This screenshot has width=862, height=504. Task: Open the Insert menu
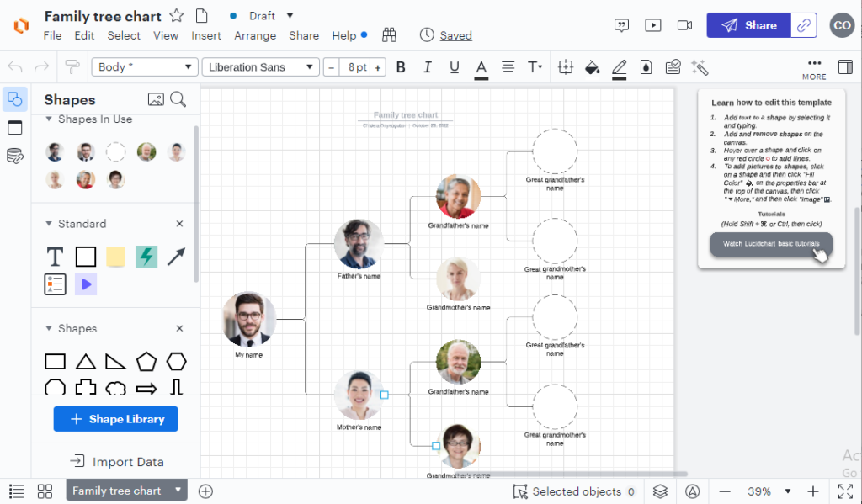(x=206, y=35)
